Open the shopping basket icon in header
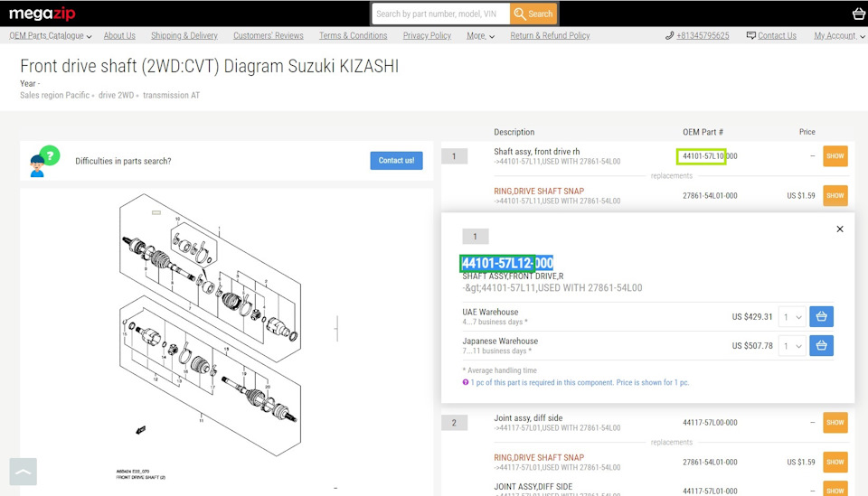 tap(859, 14)
